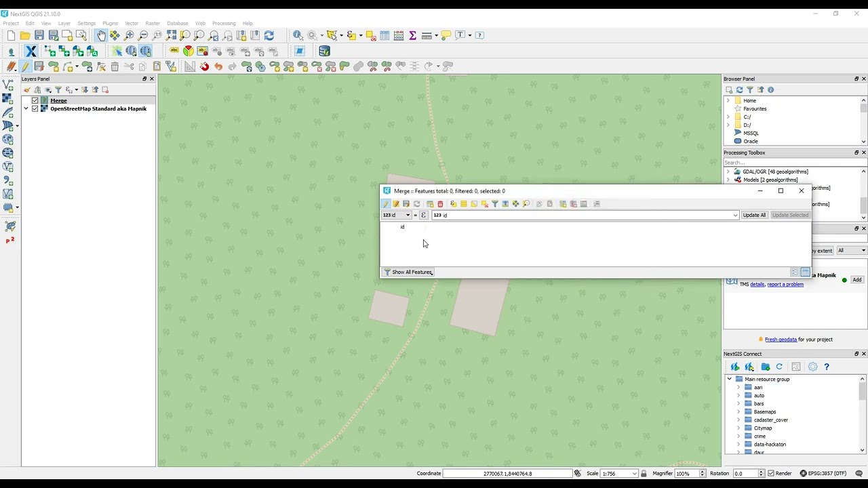
Task: Click the Rotation value field
Action: pyautogui.click(x=745, y=473)
